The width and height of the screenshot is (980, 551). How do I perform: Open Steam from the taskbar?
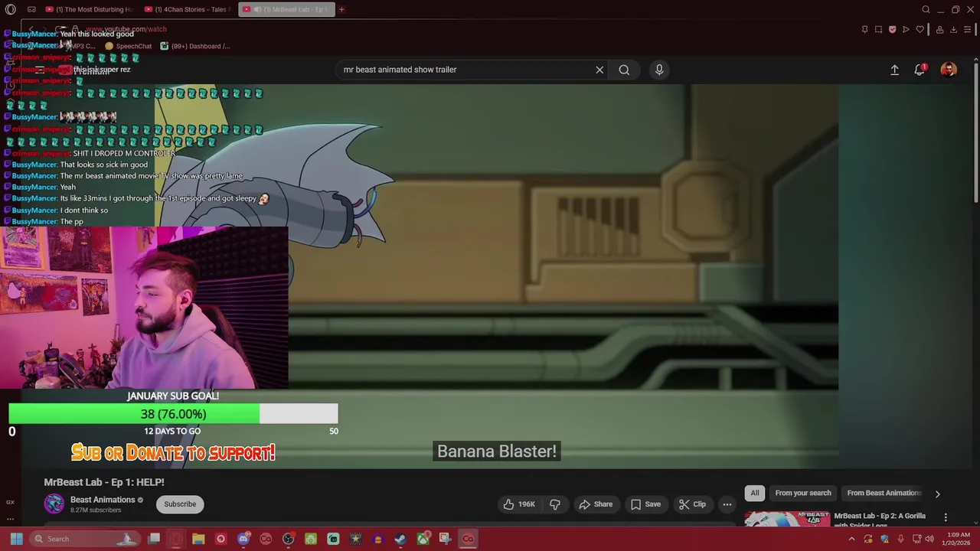coord(400,539)
